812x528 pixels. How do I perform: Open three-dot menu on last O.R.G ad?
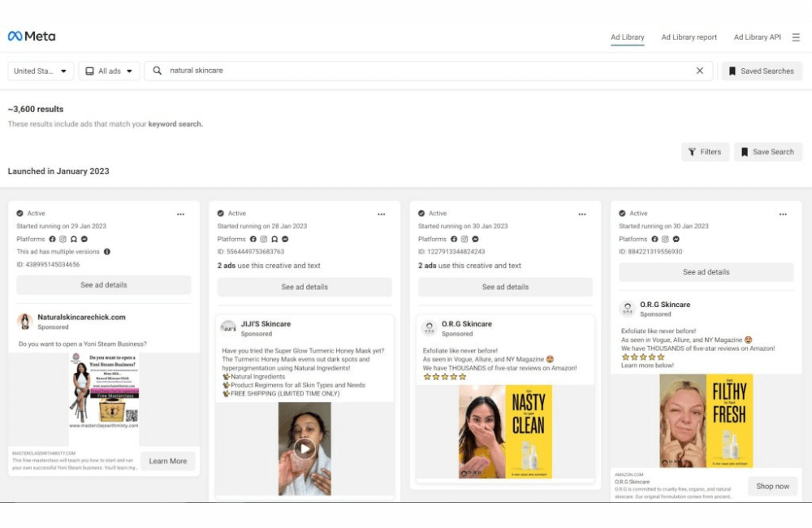tap(783, 214)
